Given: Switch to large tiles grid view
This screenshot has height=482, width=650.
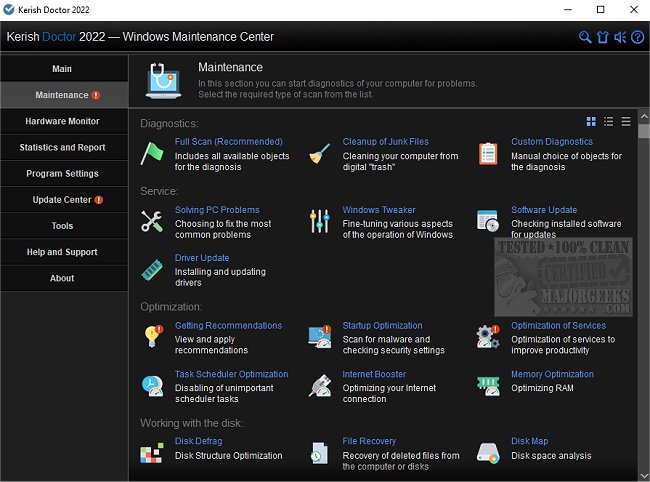Looking at the screenshot, I should pos(591,121).
